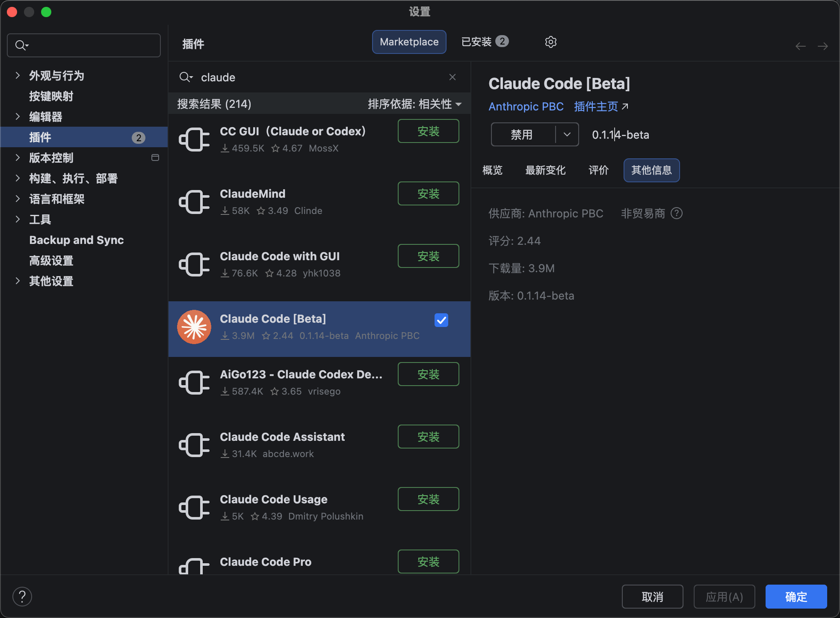This screenshot has height=618, width=840.
Task: Navigate forward with the right arrow icon
Action: click(823, 46)
